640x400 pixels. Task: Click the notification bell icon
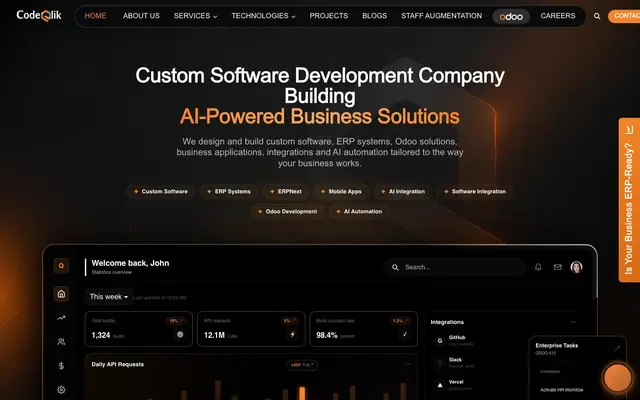pos(538,267)
